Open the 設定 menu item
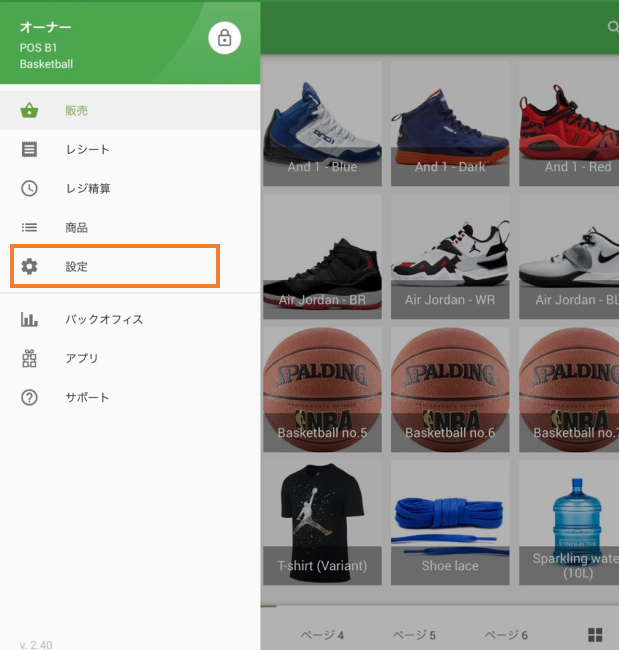The height and width of the screenshot is (650, 619). 114,267
